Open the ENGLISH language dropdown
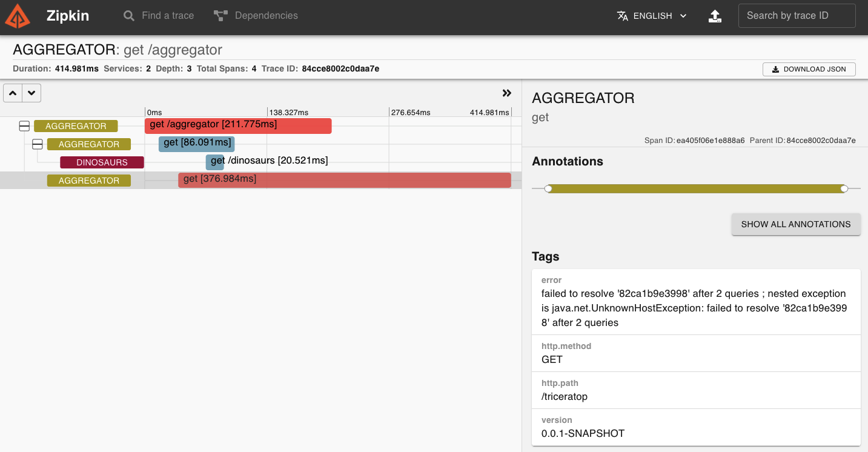The height and width of the screenshot is (452, 868). click(652, 16)
